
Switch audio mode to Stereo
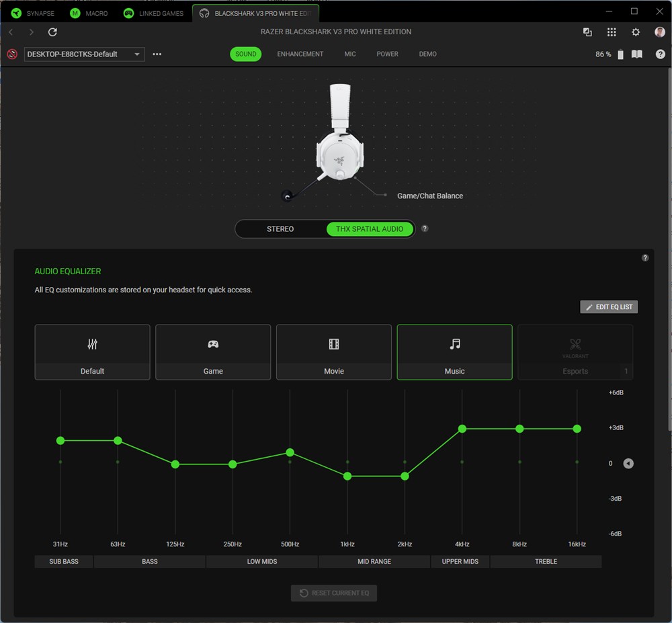(x=280, y=229)
